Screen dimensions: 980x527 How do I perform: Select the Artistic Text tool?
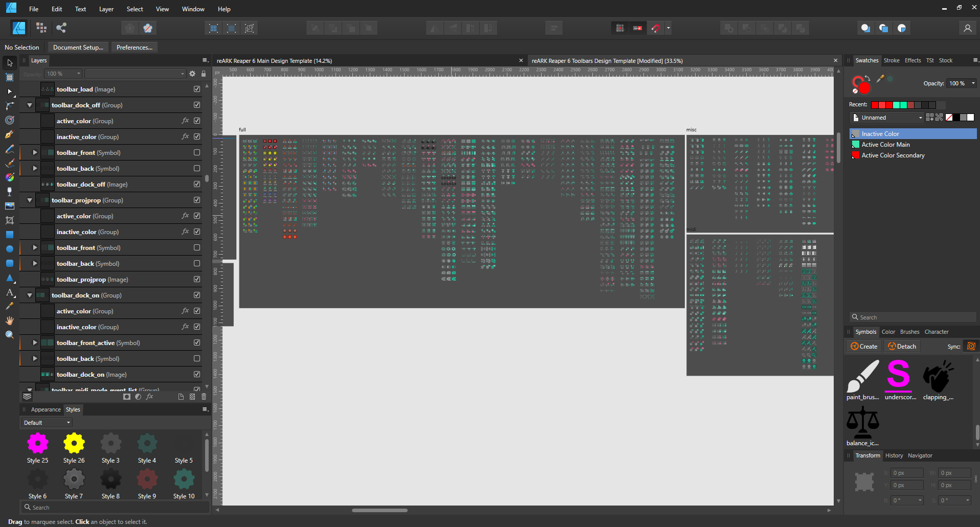9,292
